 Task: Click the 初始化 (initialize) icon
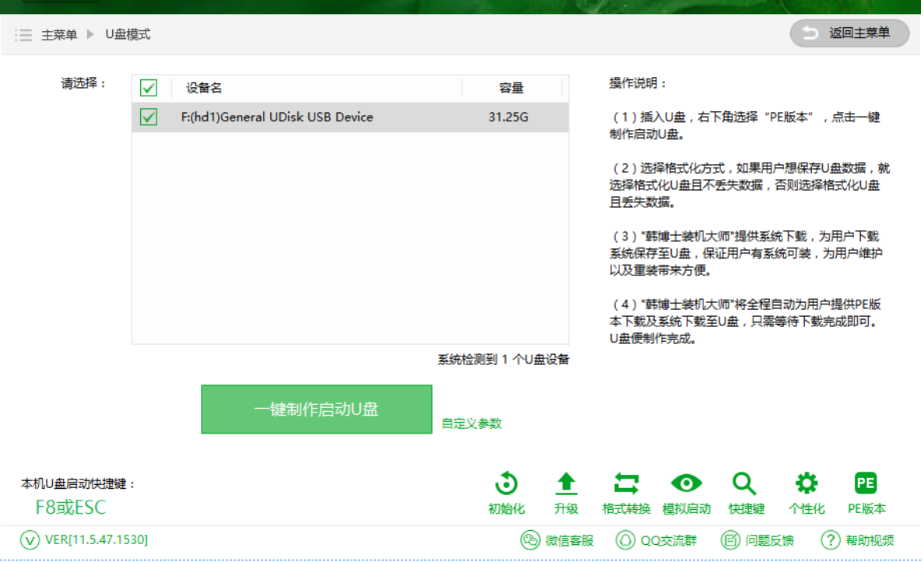pos(507,484)
